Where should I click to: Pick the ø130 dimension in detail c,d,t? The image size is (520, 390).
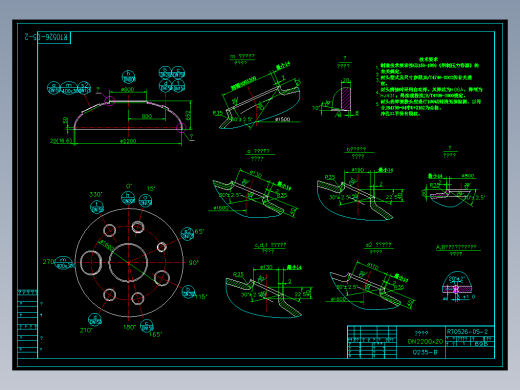pyautogui.click(x=266, y=267)
